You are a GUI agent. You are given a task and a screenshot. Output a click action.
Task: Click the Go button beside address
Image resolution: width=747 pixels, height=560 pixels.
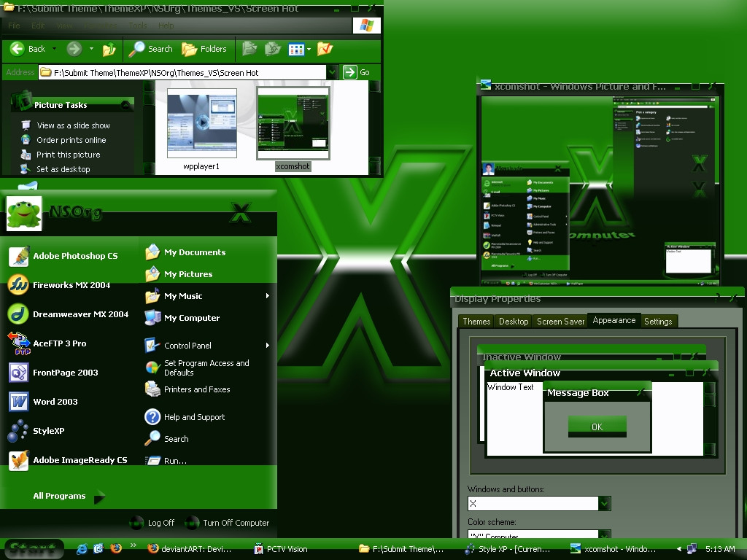pos(356,72)
